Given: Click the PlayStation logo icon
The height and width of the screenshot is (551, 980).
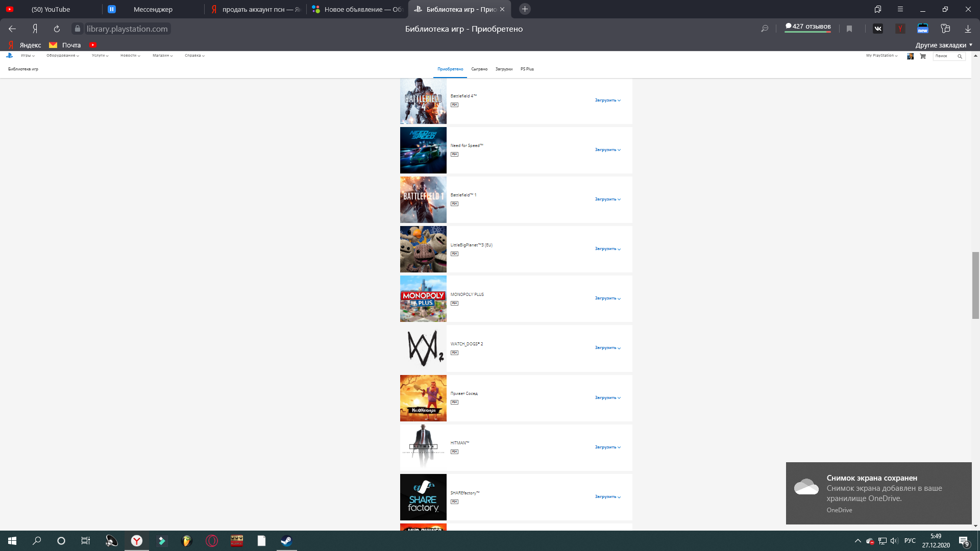Looking at the screenshot, I should (x=9, y=56).
